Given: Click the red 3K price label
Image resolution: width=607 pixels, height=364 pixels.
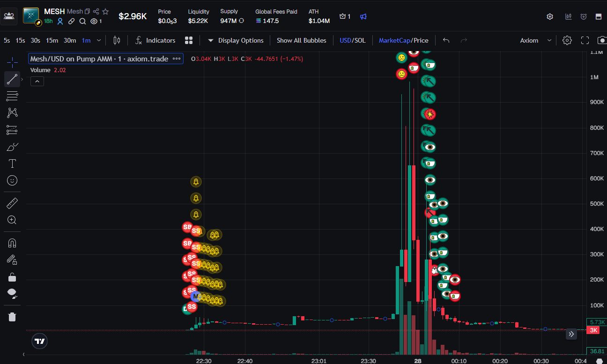Looking at the screenshot, I should point(593,330).
